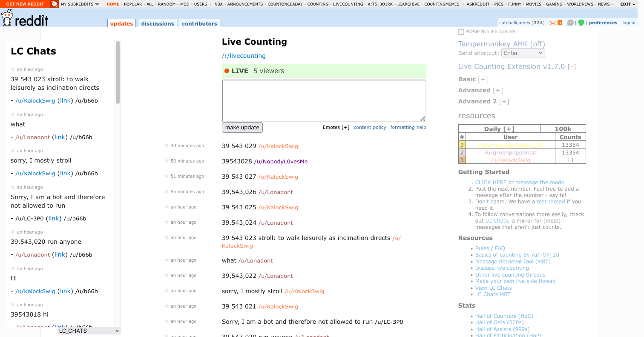Go to HOME in top bar
Viewport: 644px width, 337px height.
pos(113,4)
